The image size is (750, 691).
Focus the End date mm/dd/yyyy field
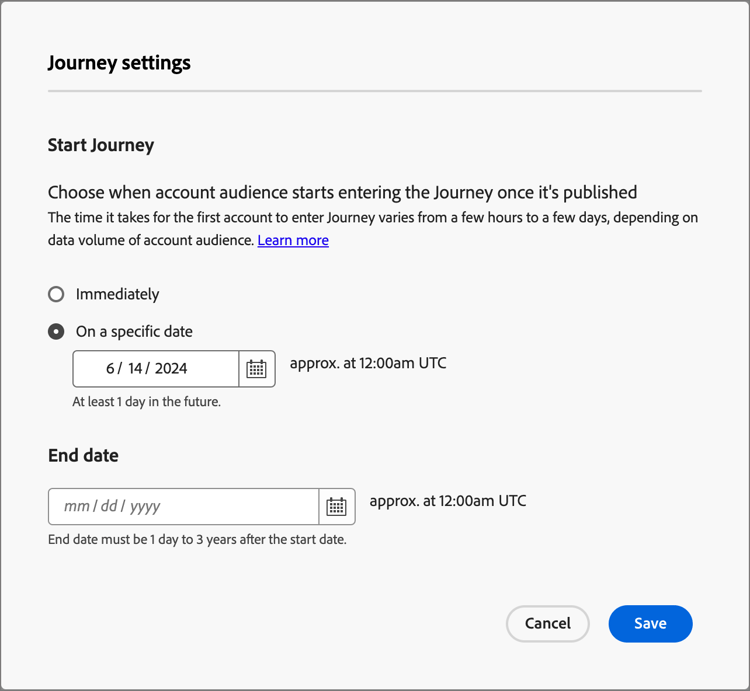point(183,507)
